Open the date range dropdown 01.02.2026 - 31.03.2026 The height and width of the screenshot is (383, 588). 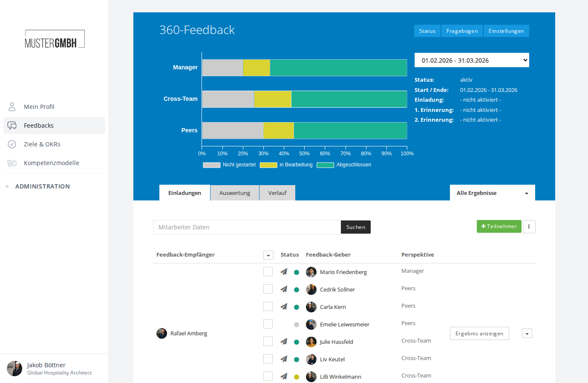point(472,60)
